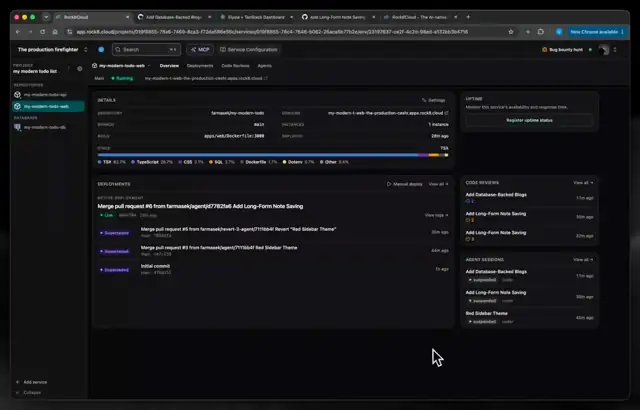Open deployment Merge pull request #5 Revert
The height and width of the screenshot is (410, 640).
click(x=238, y=229)
